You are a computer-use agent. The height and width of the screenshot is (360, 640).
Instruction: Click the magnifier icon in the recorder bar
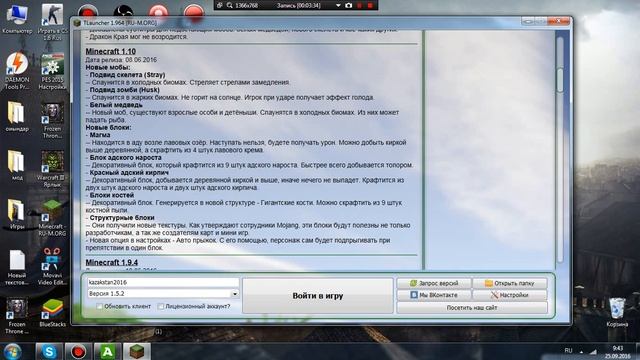(x=230, y=5)
